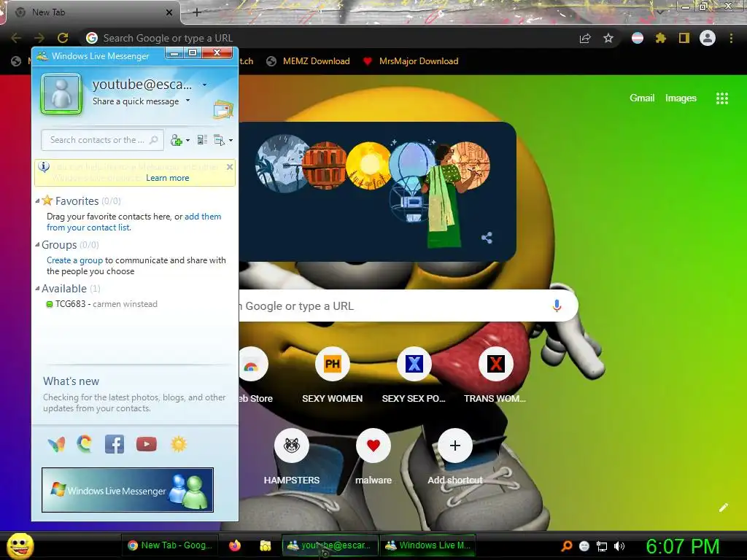Image resolution: width=747 pixels, height=560 pixels.
Task: Open the Chrome three-dot menu
Action: click(731, 38)
